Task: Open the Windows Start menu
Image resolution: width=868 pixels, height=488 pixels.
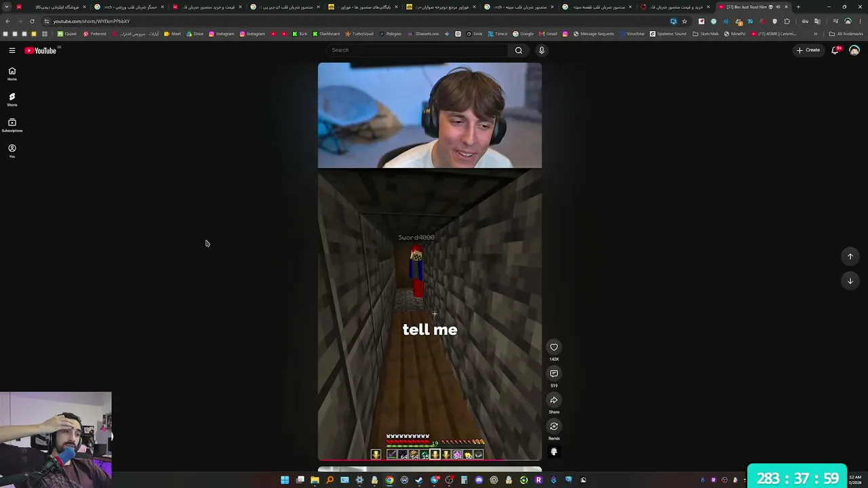Action: pos(285,480)
